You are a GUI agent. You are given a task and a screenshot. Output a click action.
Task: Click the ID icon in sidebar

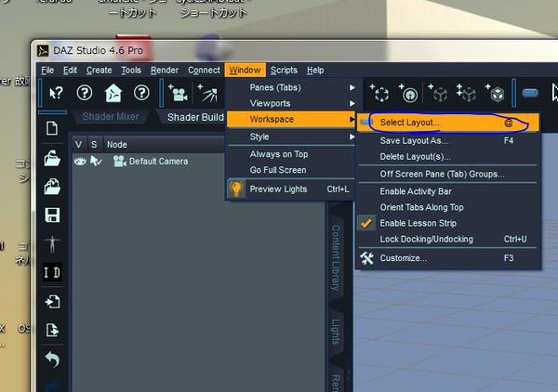52,272
